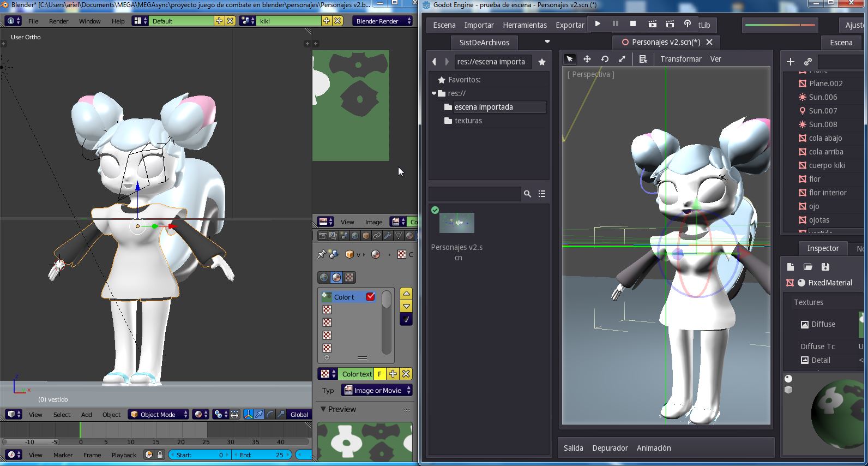
Task: Open the Blender Object properties cube icon
Action: click(x=366, y=236)
